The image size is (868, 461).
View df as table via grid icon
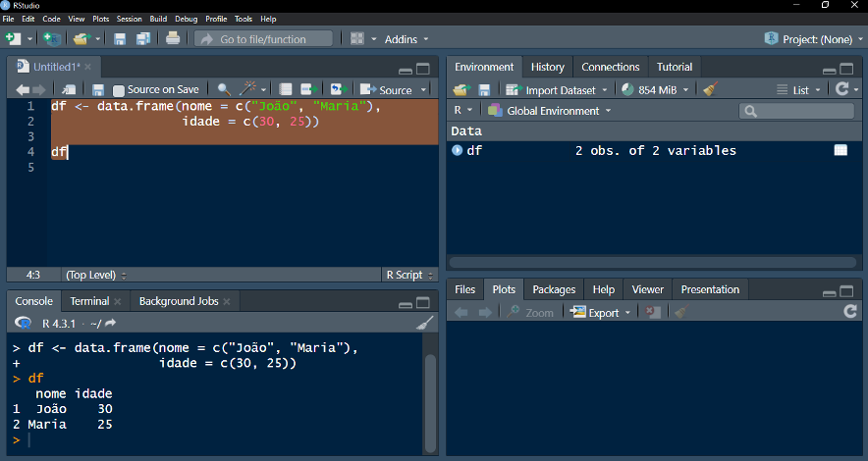841,150
